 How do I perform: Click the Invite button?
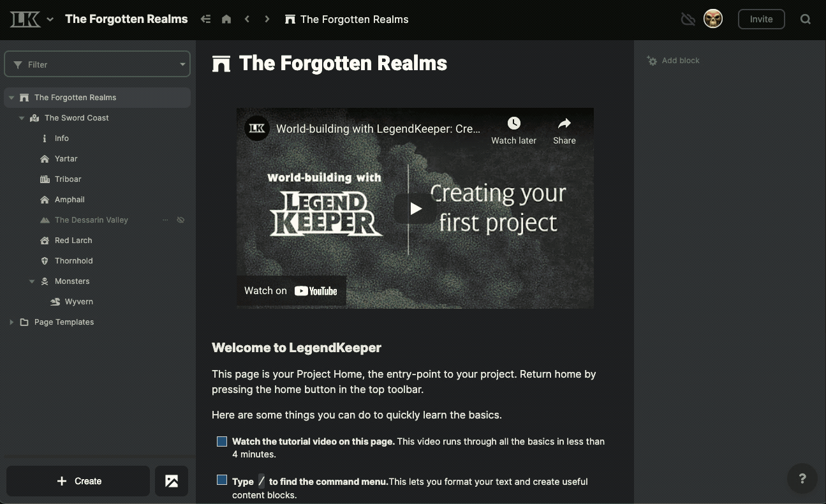[761, 19]
